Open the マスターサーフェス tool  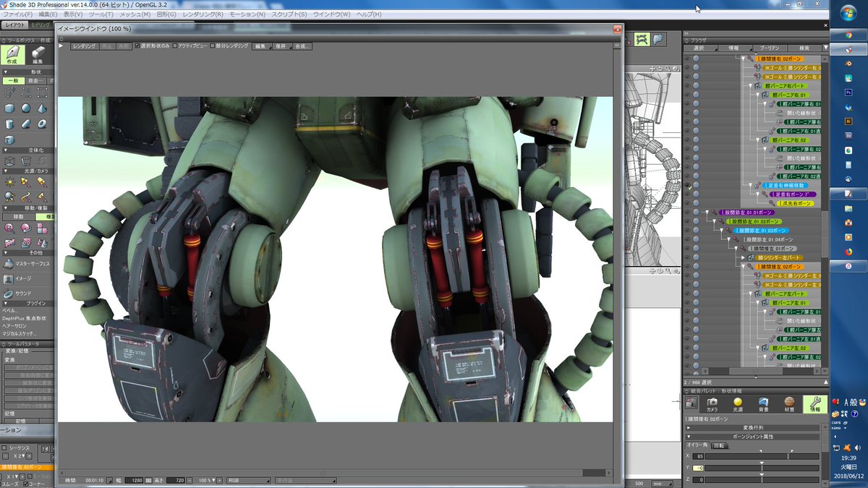tap(26, 264)
